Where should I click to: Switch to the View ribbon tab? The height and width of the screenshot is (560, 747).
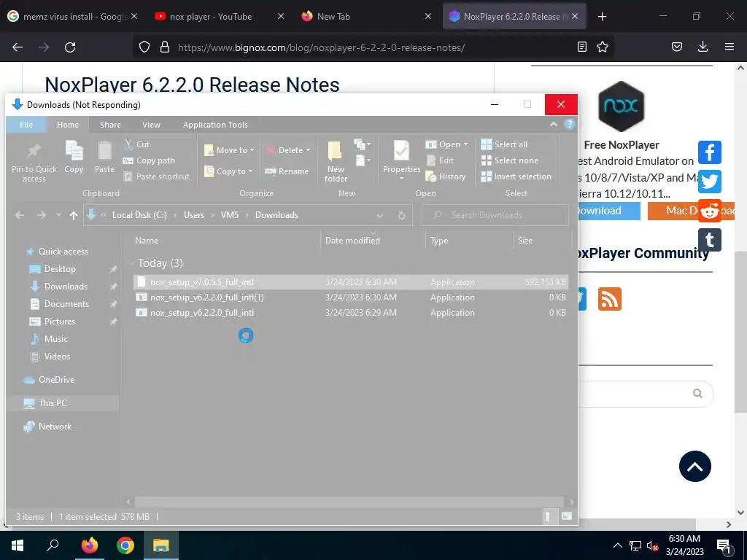coord(151,124)
